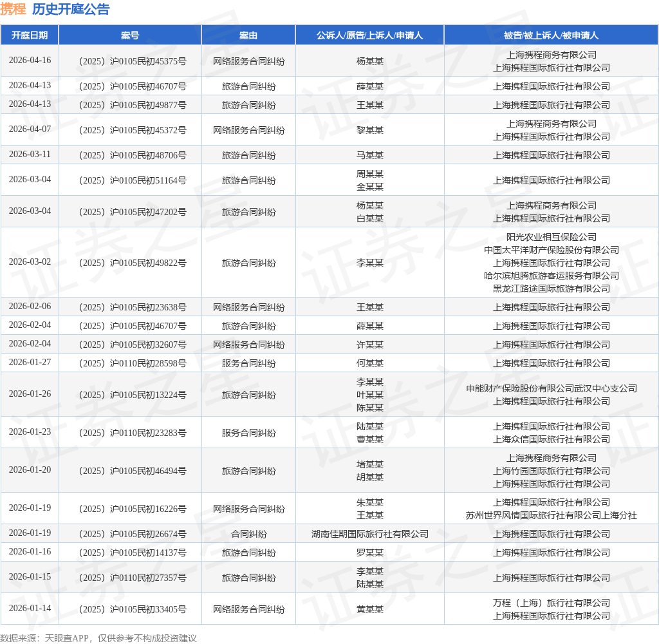Click the 数据来源 天眼查APP footer note

point(98,638)
